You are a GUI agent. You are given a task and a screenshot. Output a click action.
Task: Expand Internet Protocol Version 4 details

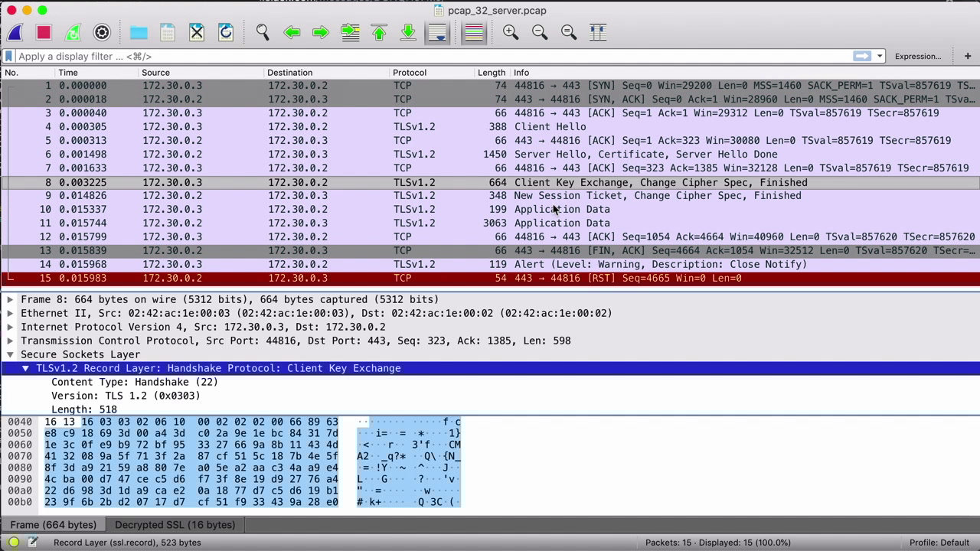(x=10, y=327)
